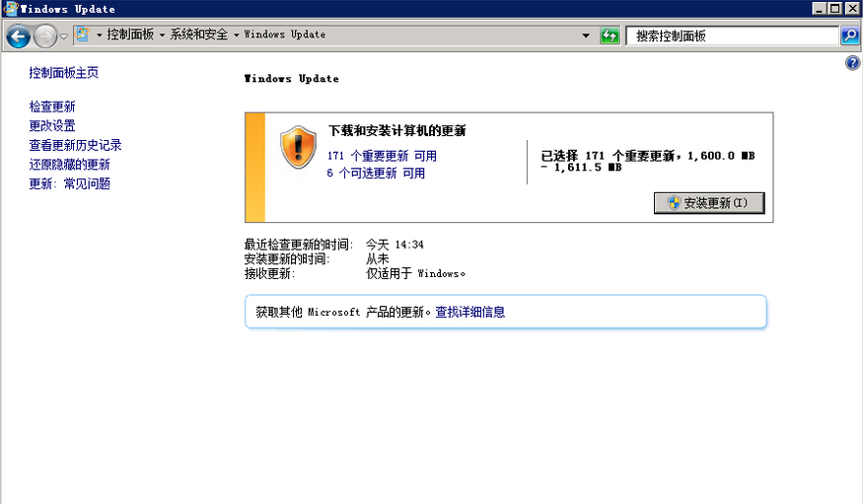
Task: Select 控制面板 breadcrumb in address bar
Action: click(x=130, y=35)
